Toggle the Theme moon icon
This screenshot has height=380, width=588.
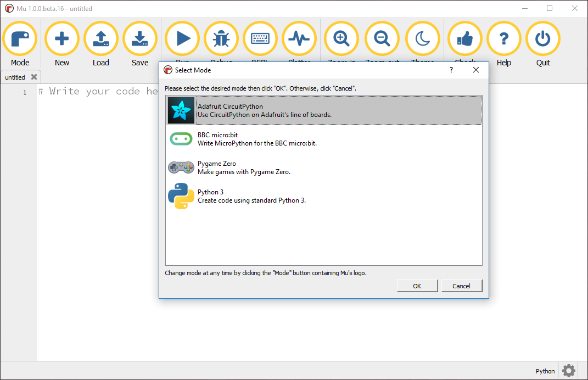click(x=422, y=38)
